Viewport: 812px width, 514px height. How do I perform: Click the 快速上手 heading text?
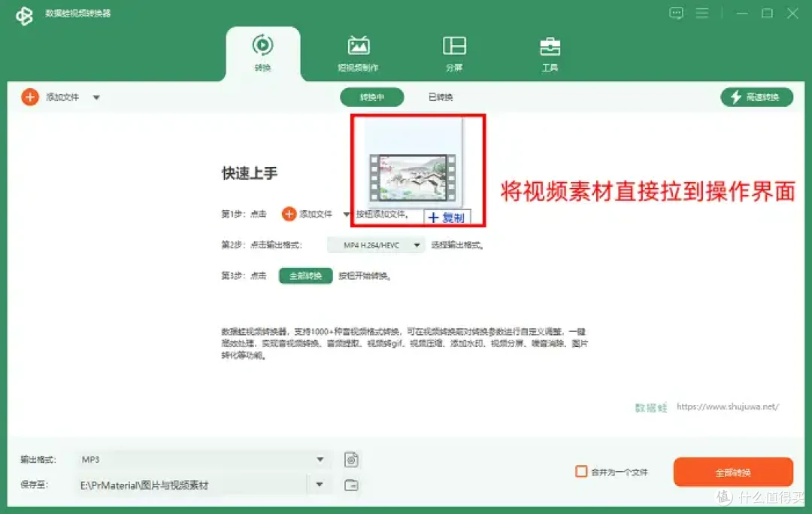(250, 173)
